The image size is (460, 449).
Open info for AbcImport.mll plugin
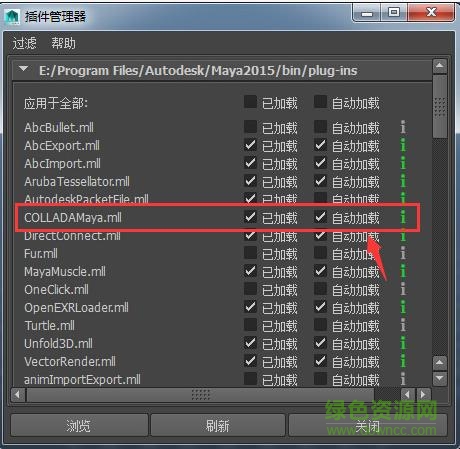(x=403, y=163)
